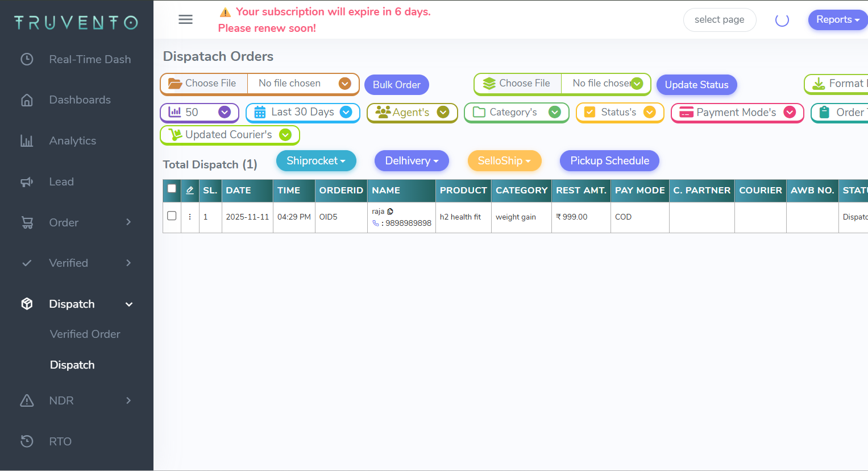Click the Pickup Schedule button
The height and width of the screenshot is (471, 868).
[x=609, y=161]
